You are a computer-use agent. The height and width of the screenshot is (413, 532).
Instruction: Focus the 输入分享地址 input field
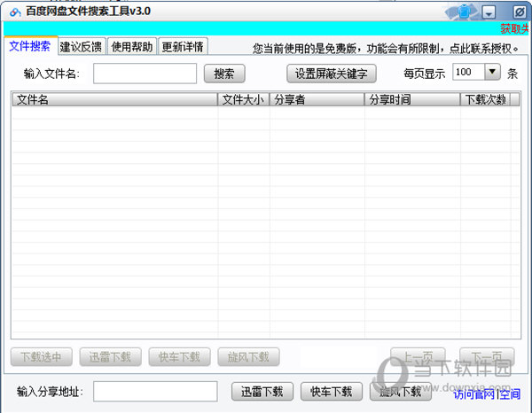(x=155, y=392)
